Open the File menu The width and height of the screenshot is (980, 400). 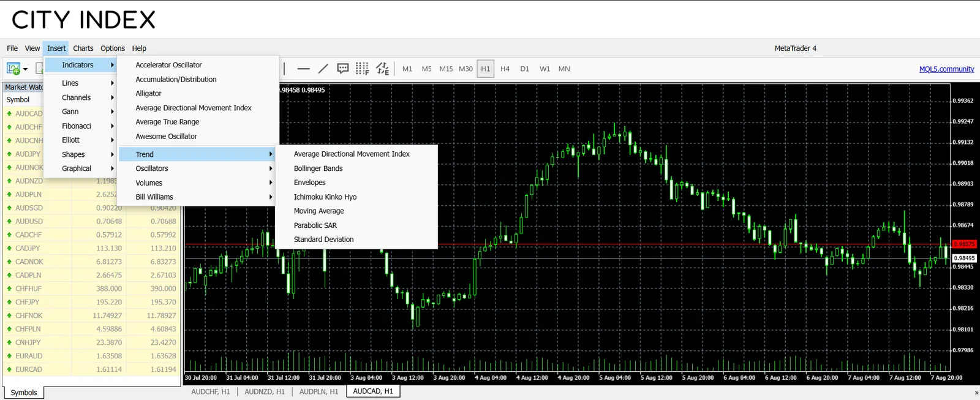point(12,48)
